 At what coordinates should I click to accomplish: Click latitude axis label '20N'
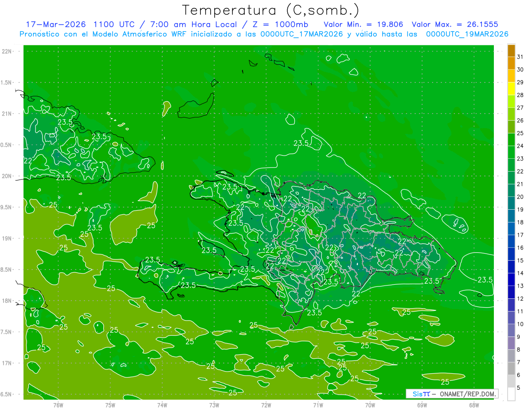click(7, 176)
